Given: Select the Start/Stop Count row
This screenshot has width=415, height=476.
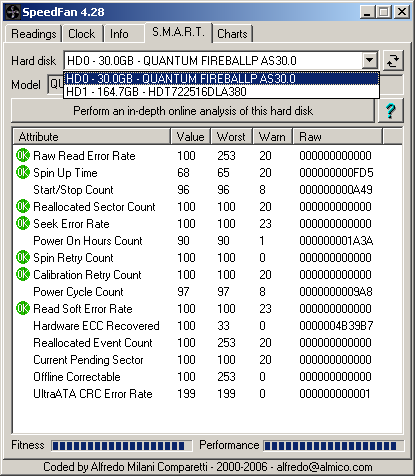Looking at the screenshot, I should click(207, 190).
